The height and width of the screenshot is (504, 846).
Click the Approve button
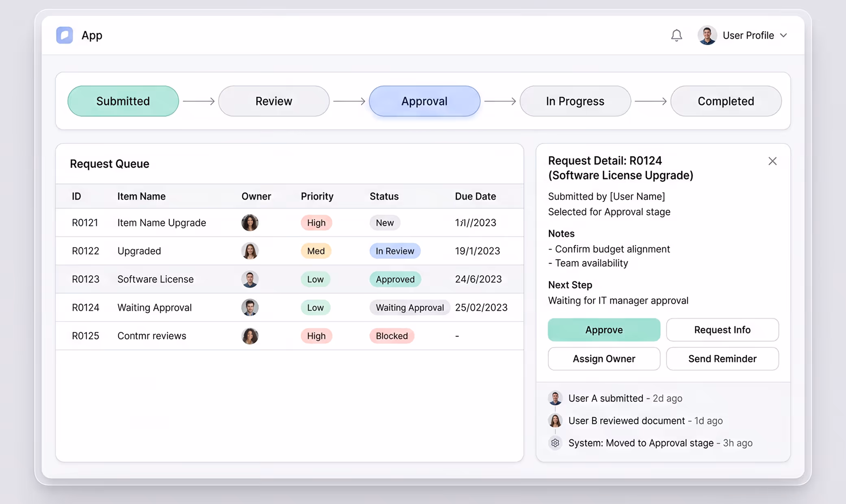[604, 330]
